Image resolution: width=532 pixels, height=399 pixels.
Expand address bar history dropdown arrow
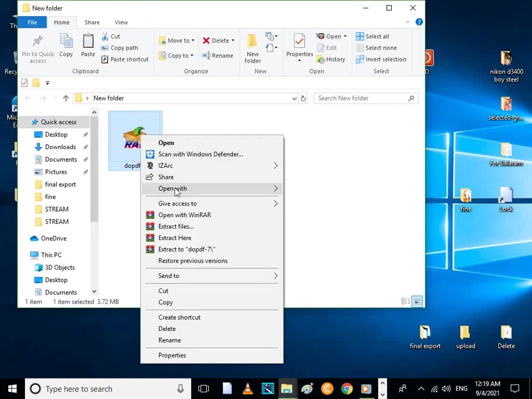pyautogui.click(x=294, y=99)
